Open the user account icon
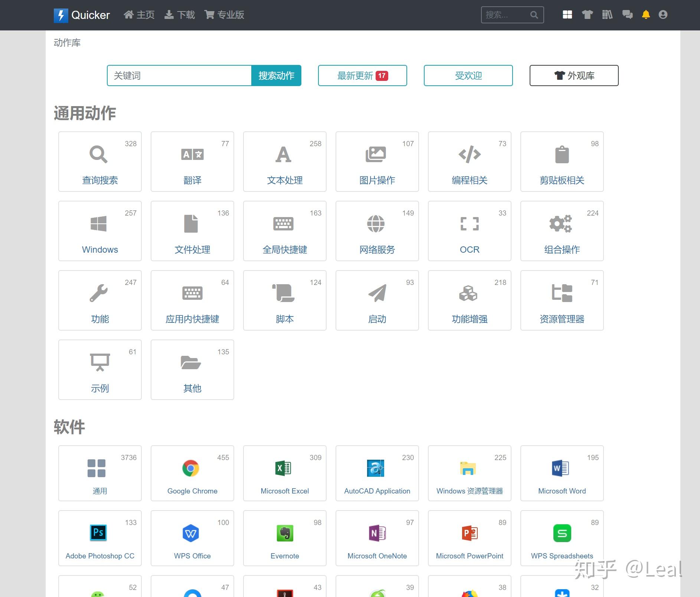The width and height of the screenshot is (700, 597). point(663,15)
